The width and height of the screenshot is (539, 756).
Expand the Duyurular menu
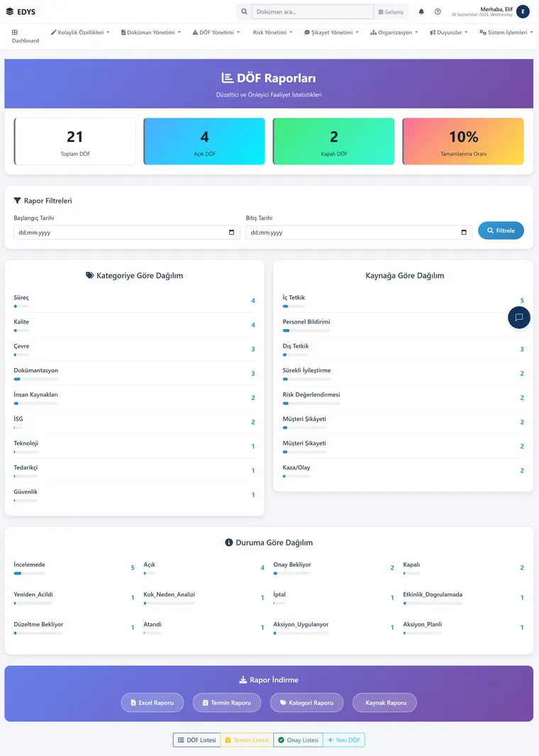[x=448, y=33]
